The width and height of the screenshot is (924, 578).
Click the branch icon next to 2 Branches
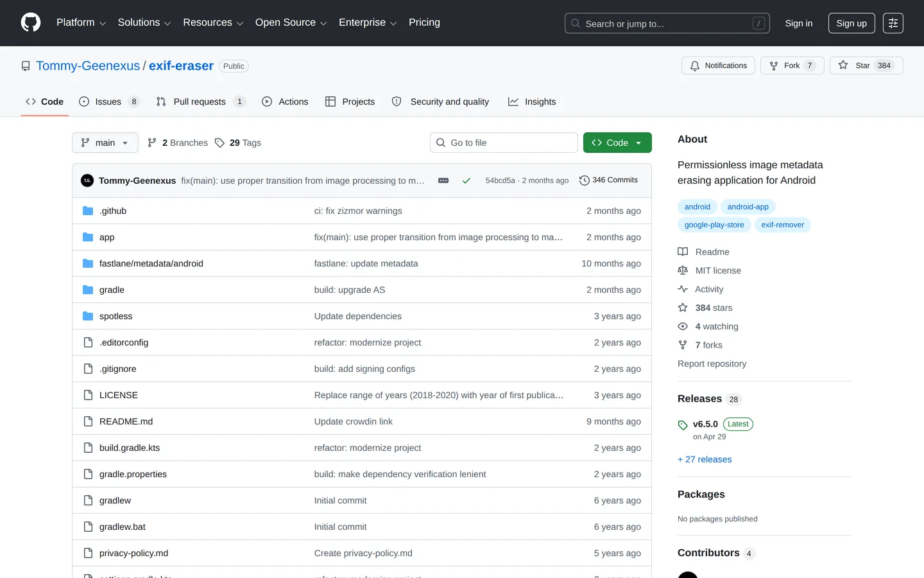pyautogui.click(x=152, y=143)
